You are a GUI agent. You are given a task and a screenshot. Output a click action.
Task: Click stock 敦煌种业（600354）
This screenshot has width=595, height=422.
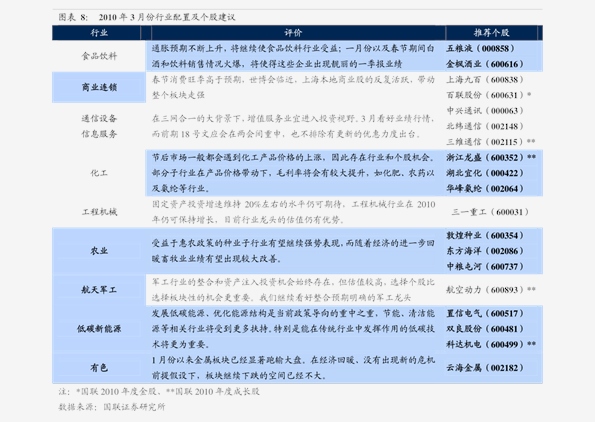pos(485,236)
